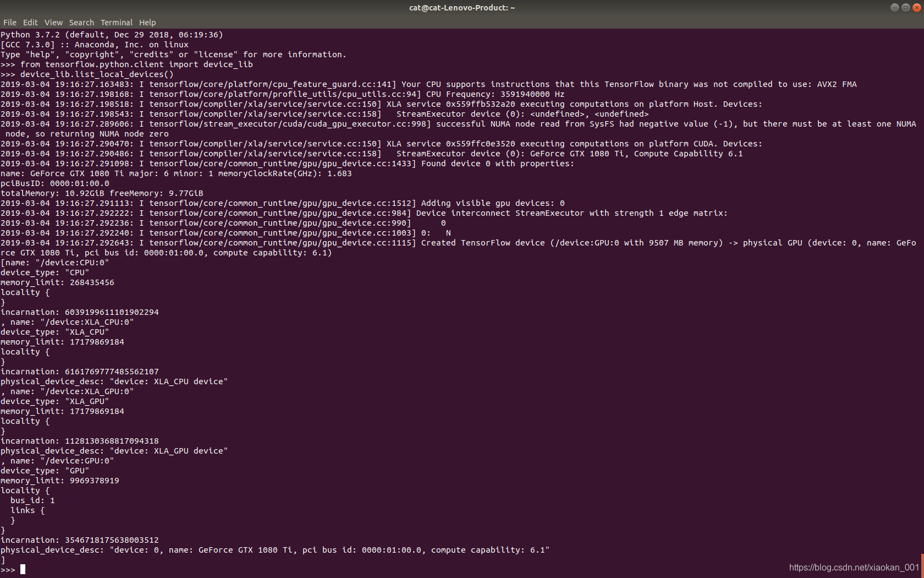The image size is (924, 578).
Task: Click the 'device_lib.list_local_devices()' command
Action: 97,74
